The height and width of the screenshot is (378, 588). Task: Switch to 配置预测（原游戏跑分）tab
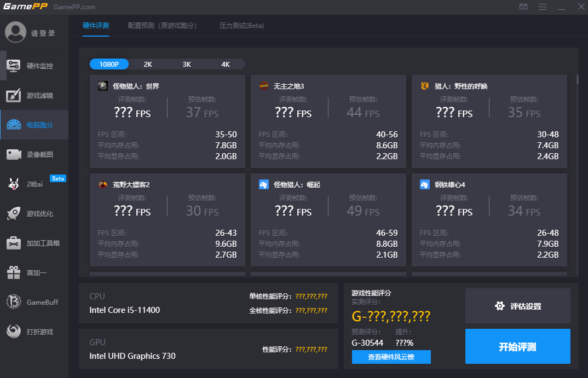pyautogui.click(x=163, y=26)
